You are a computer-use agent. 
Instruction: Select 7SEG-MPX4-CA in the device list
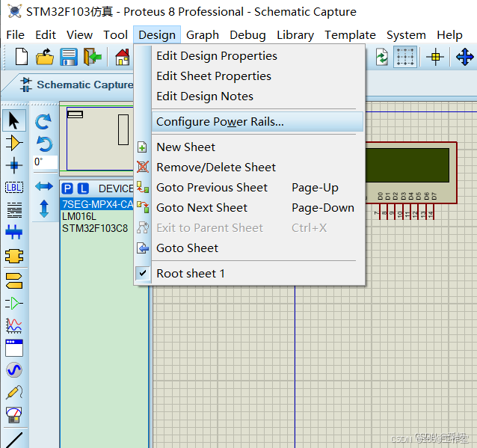coord(97,204)
